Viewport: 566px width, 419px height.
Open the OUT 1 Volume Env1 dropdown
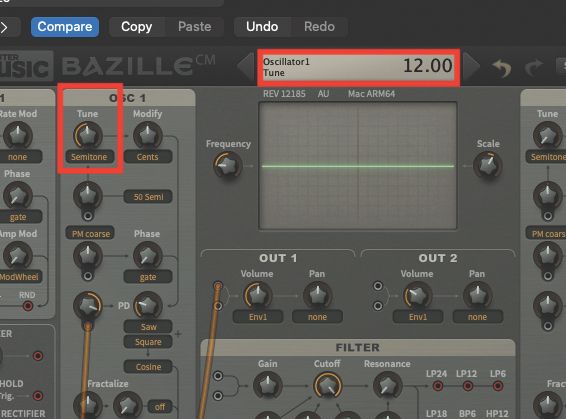click(x=258, y=317)
